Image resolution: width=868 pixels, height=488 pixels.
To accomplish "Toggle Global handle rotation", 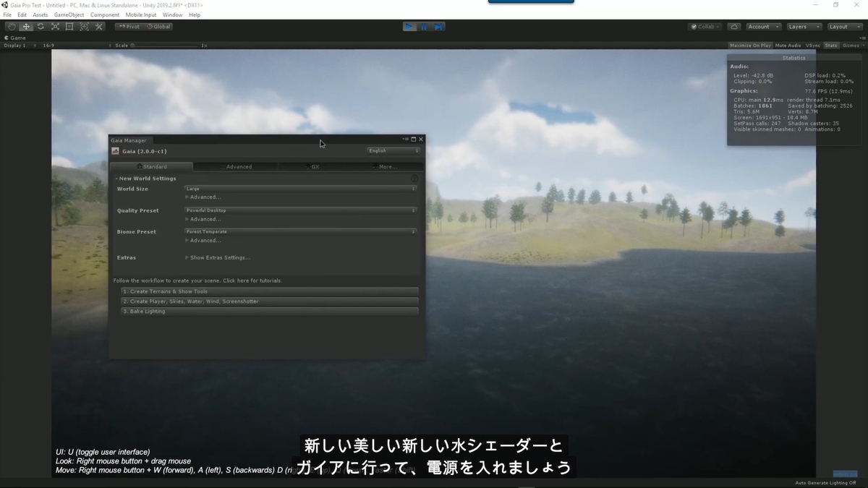I will pos(158,27).
